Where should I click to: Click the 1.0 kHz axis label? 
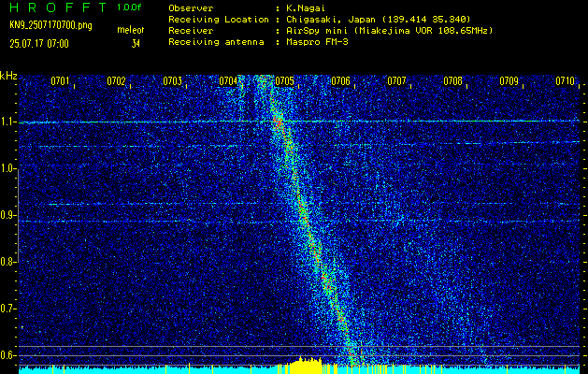[x=8, y=169]
